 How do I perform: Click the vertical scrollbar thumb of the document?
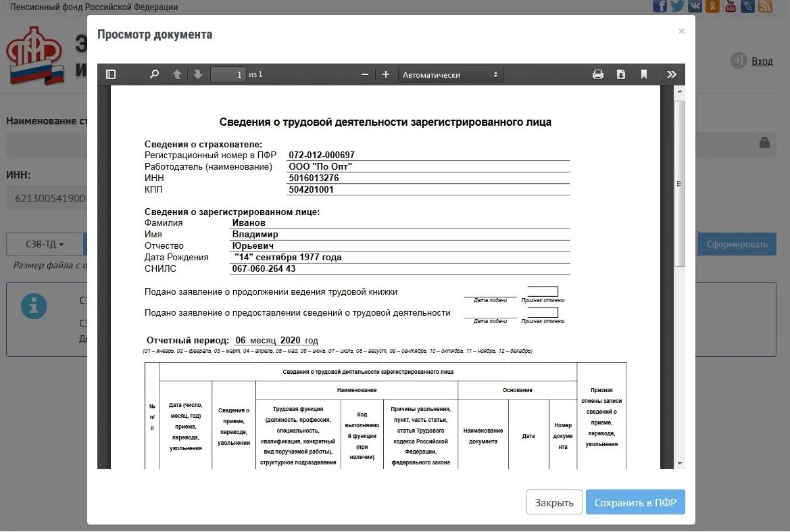pos(680,183)
